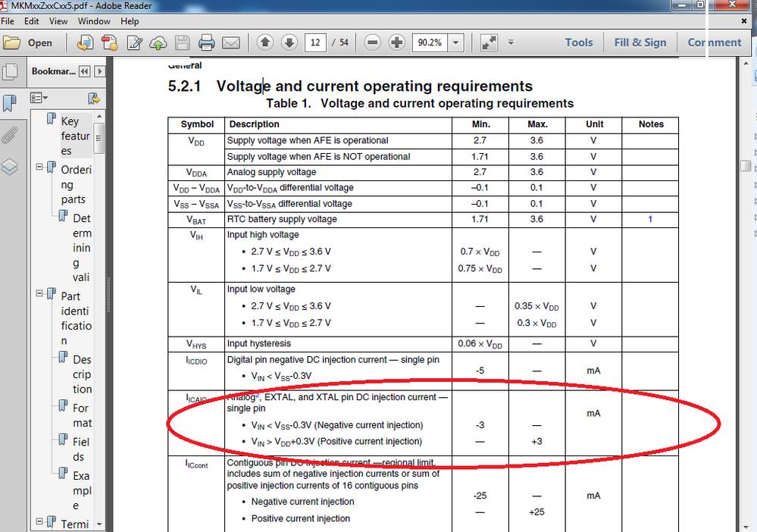Click the Email envelope icon
The image size is (757, 532).
click(231, 42)
